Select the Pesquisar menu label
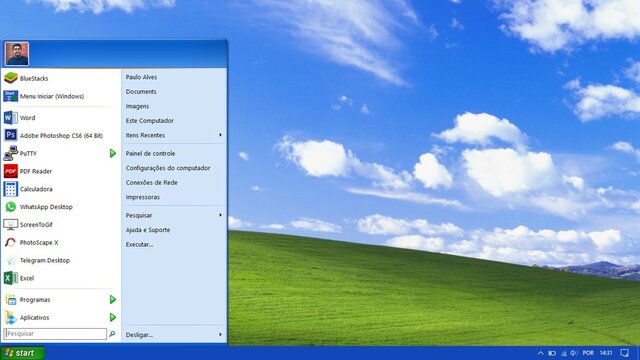Viewport: 640px width, 360px height. tap(139, 215)
